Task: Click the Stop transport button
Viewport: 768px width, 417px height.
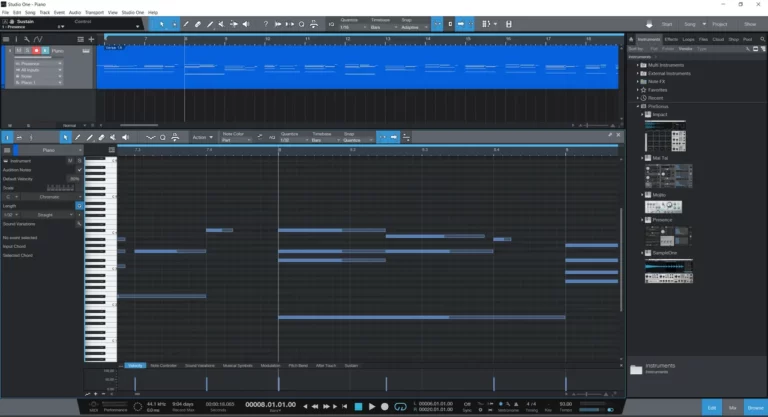Action: pyautogui.click(x=359, y=406)
